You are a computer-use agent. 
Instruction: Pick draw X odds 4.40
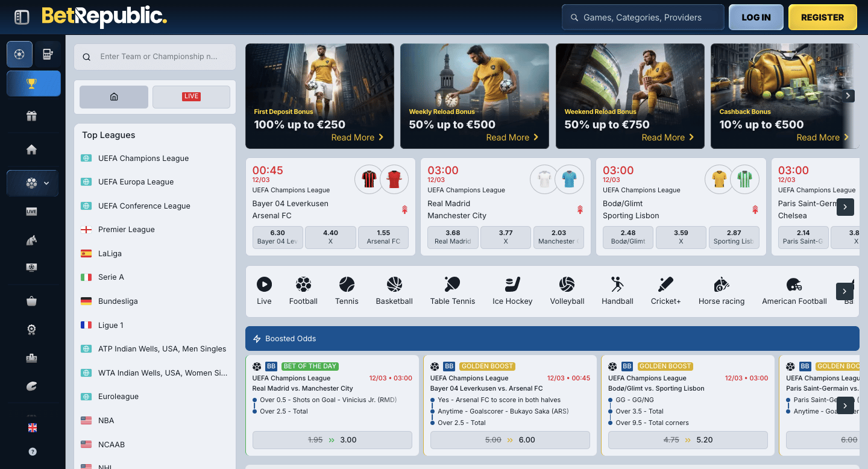330,237
